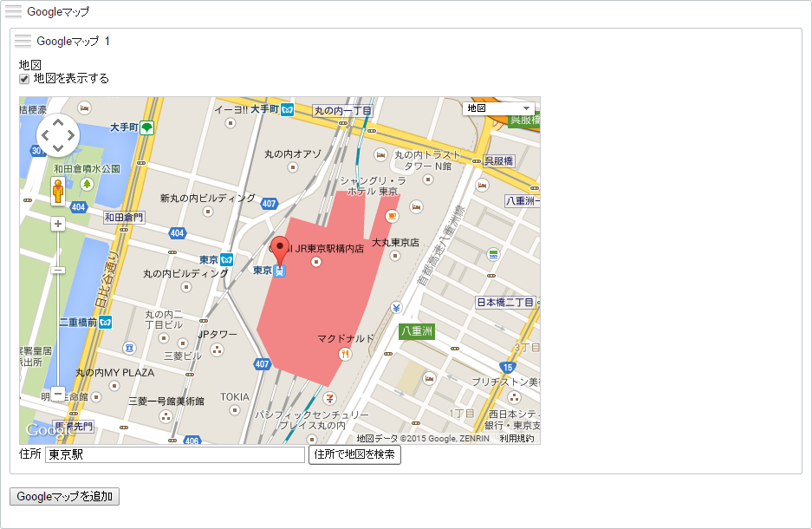This screenshot has width=812, height=529.
Task: Click the blue metro icon beside 二重橋前
Action: tap(106, 323)
